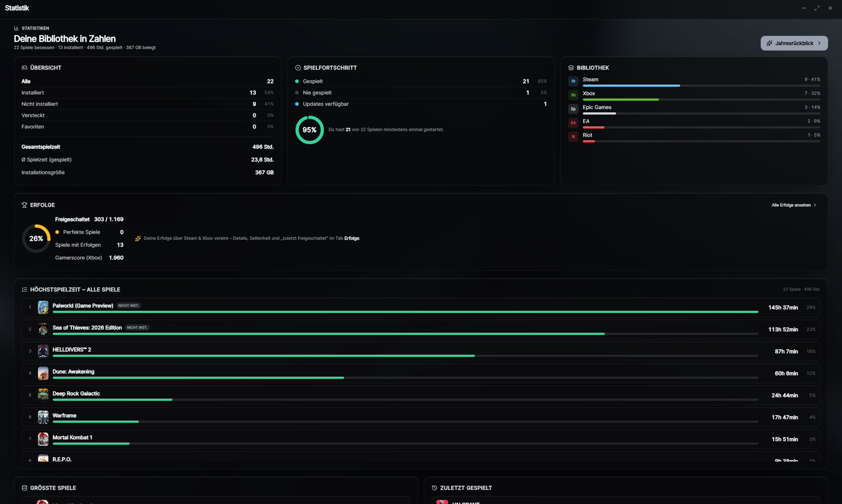Click the 'NICHT INST.' tag on Sea of Thieves
Viewport: 842px width, 504px height.
point(137,328)
